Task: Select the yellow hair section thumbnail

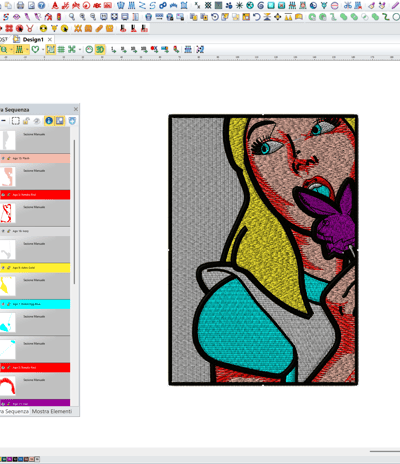Action: tap(8, 286)
